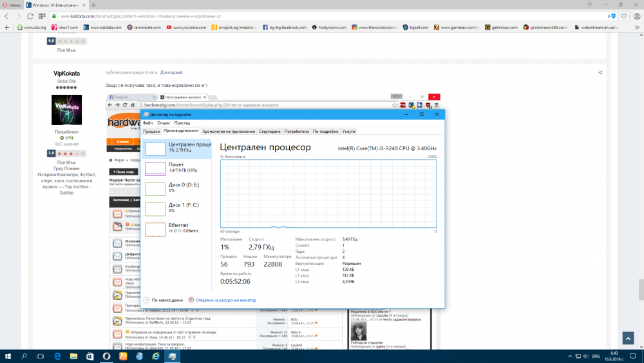Screen dimensions: 644x363
Task: Focus the kaldata.com address bar
Action: pyautogui.click(x=328, y=16)
